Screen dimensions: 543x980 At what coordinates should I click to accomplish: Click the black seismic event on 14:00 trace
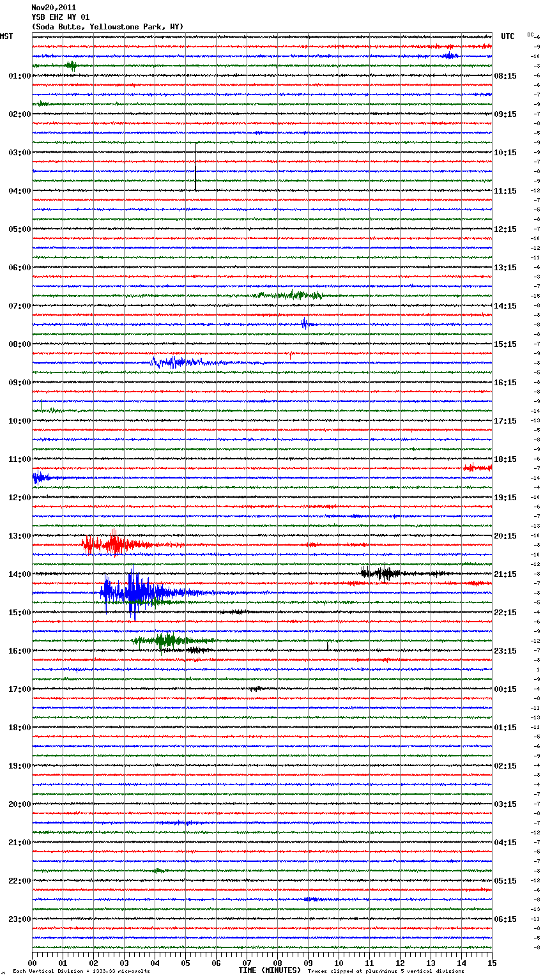tap(383, 573)
